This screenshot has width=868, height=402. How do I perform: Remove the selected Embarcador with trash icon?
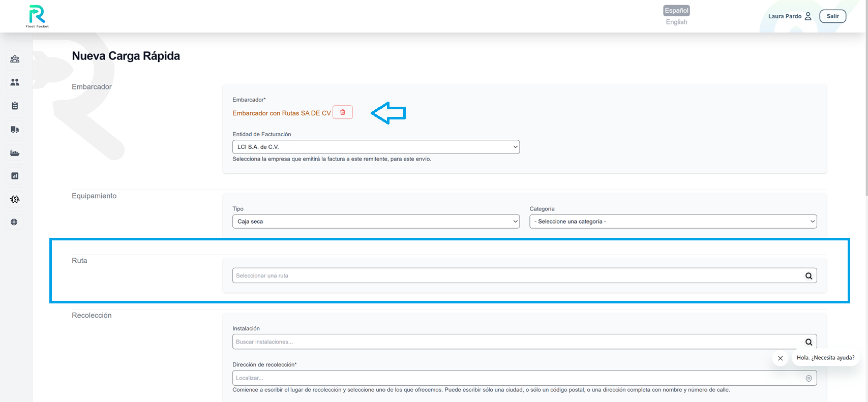(x=343, y=112)
